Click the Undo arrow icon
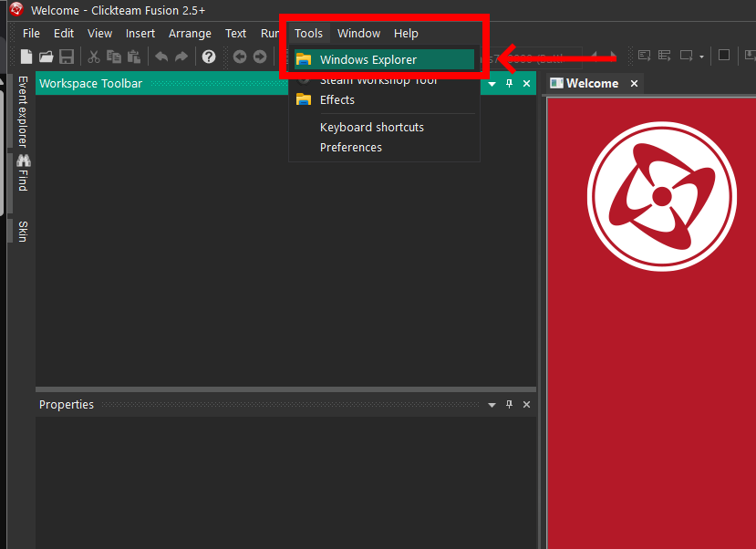 161,57
